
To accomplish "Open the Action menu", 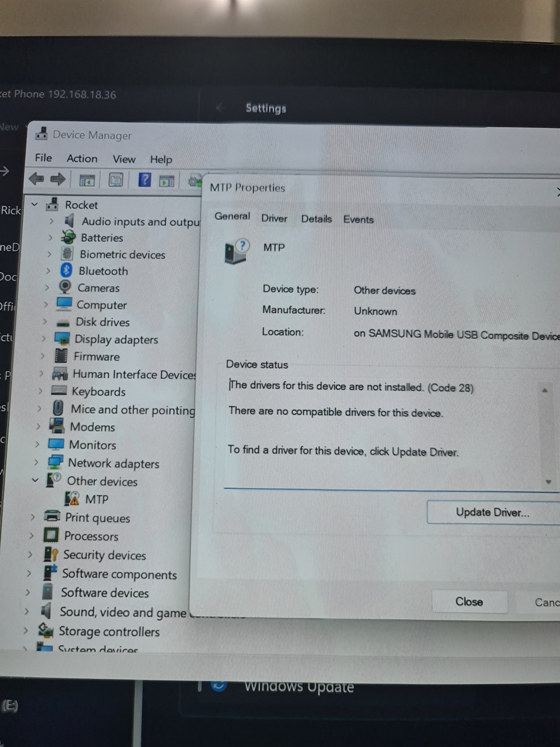I will point(82,158).
